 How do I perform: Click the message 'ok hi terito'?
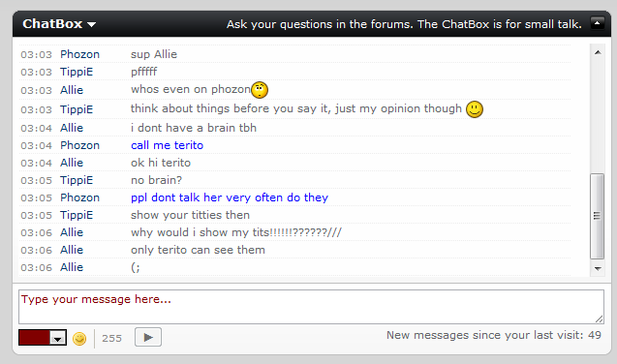coord(161,163)
